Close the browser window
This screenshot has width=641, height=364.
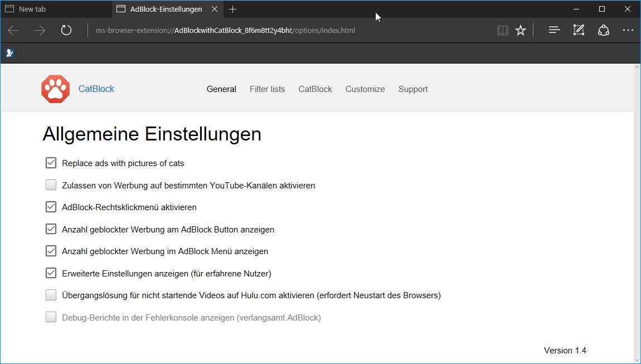pyautogui.click(x=628, y=9)
